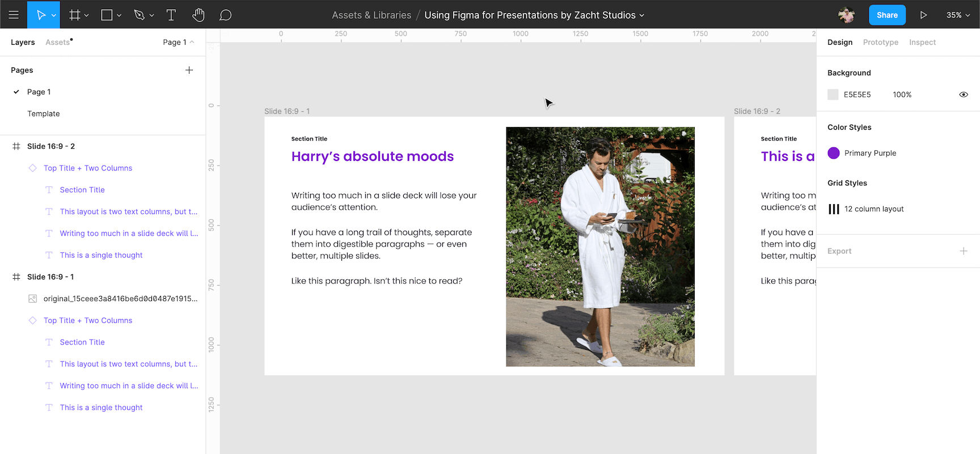Click the frame icon of Slide 16:9 - 2
The height and width of the screenshot is (454, 980).
pyautogui.click(x=16, y=146)
